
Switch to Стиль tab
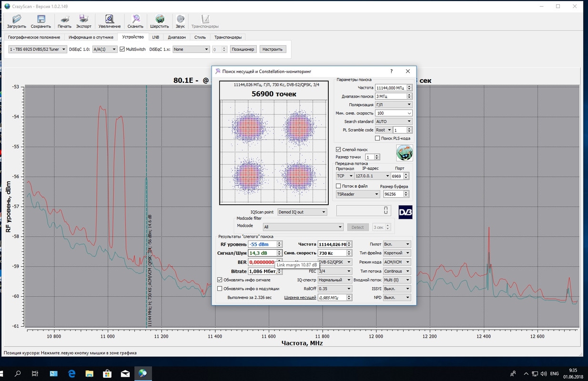[x=200, y=37]
